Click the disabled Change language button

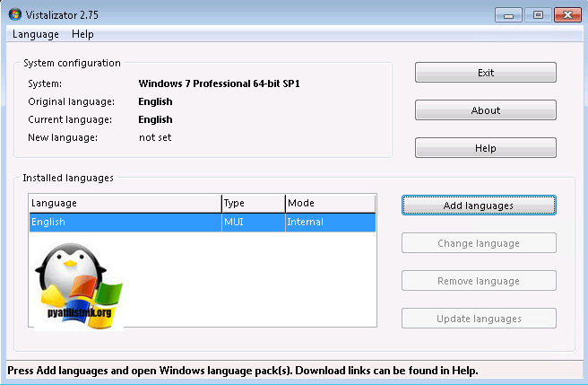(479, 243)
